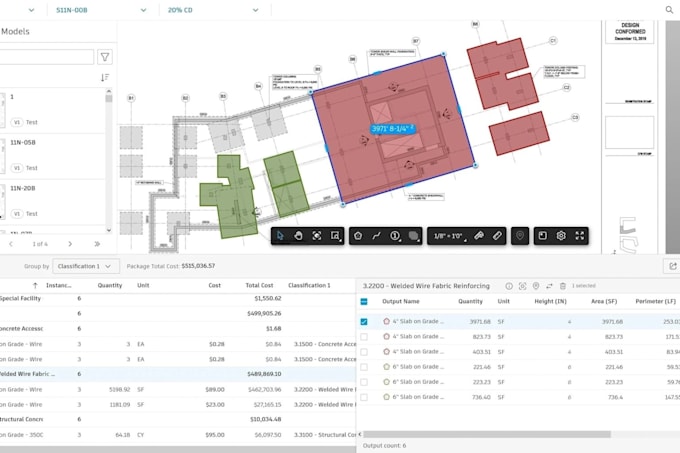Click the export icon beside package cost
Viewport: 680px width, 453px height.
tap(673, 266)
